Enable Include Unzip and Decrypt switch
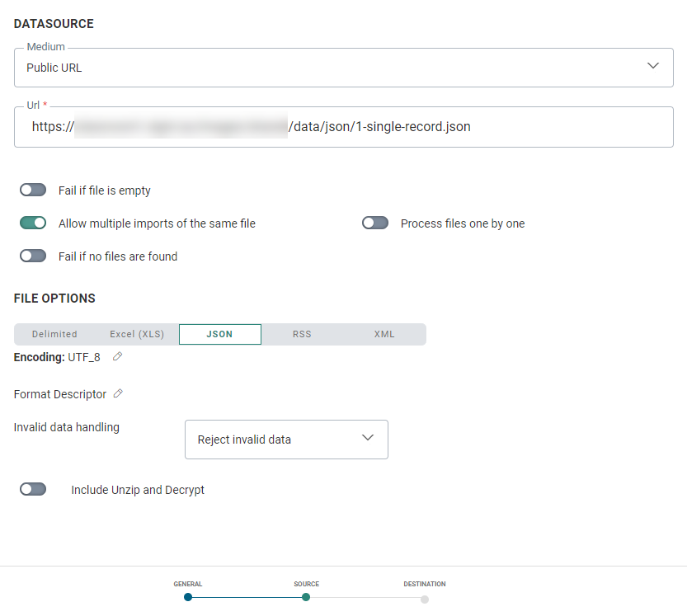Viewport: 687px width, 616px height. (x=33, y=490)
